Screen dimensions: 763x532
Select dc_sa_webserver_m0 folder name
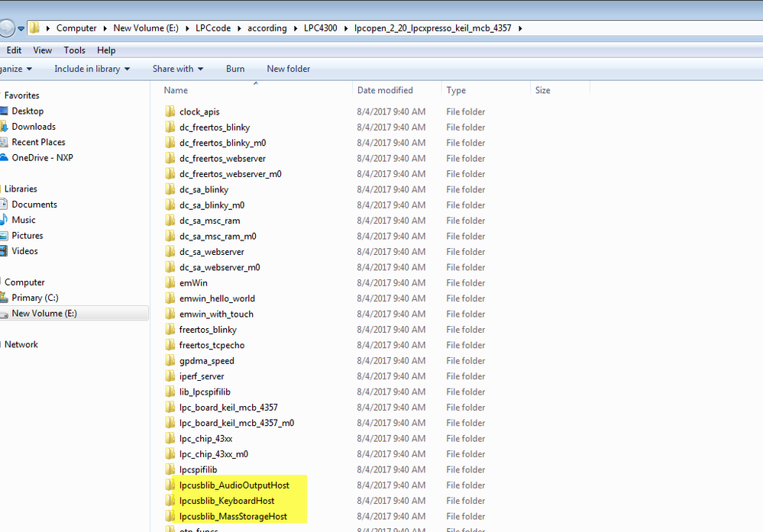click(219, 267)
